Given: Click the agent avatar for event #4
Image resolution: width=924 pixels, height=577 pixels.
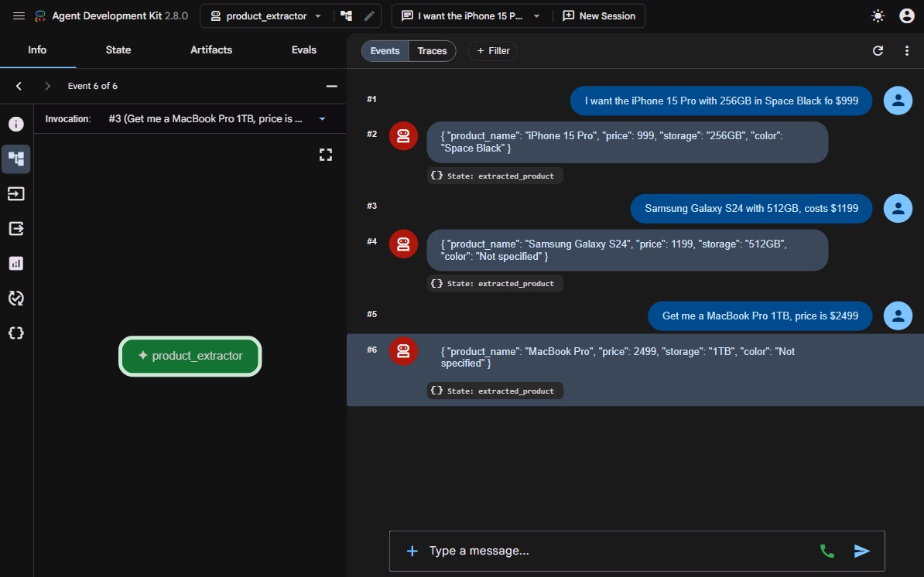Looking at the screenshot, I should tap(403, 244).
